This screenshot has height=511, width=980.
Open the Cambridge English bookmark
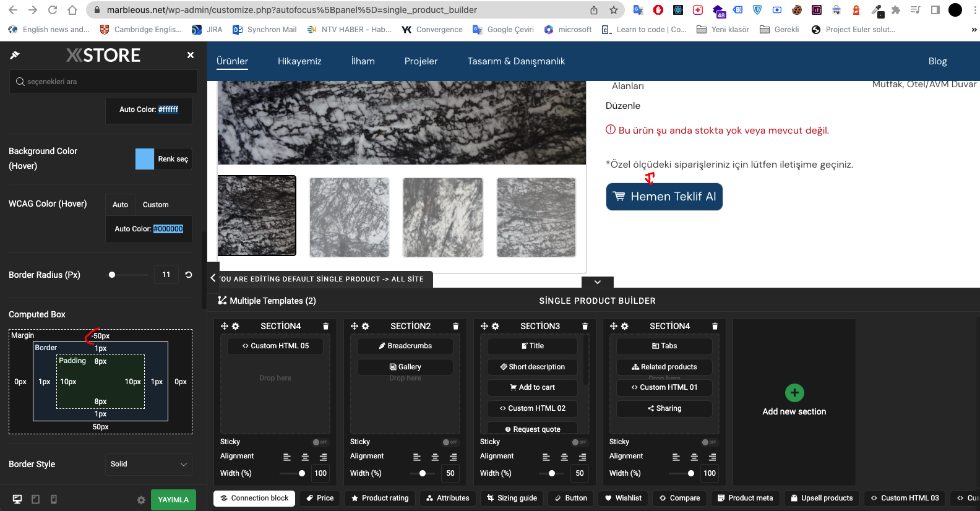pyautogui.click(x=141, y=29)
